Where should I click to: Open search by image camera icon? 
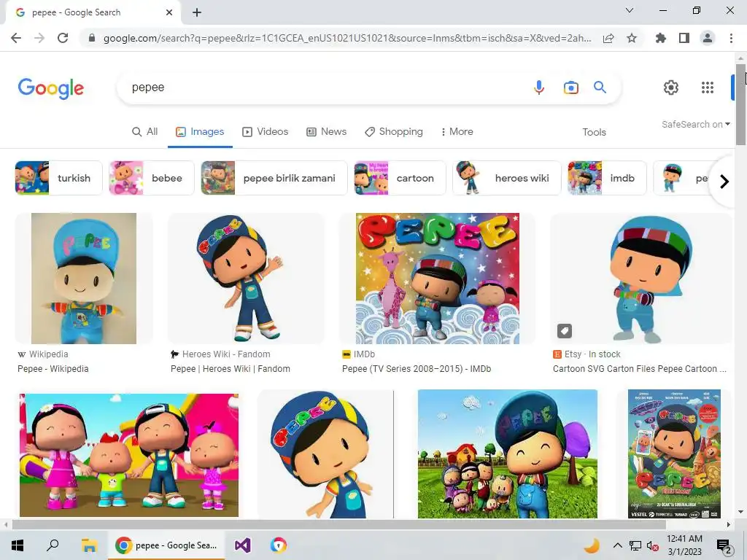570,87
